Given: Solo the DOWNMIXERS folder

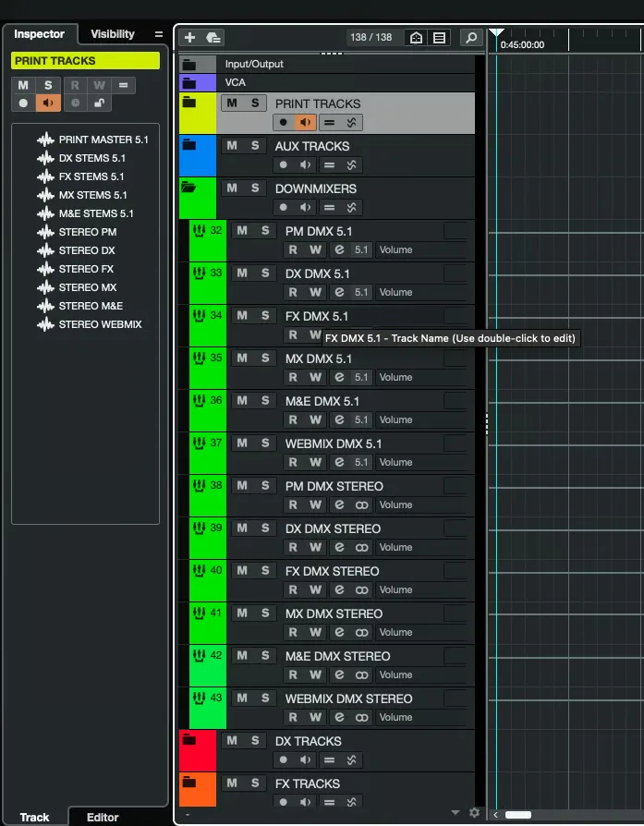Looking at the screenshot, I should pos(255,188).
